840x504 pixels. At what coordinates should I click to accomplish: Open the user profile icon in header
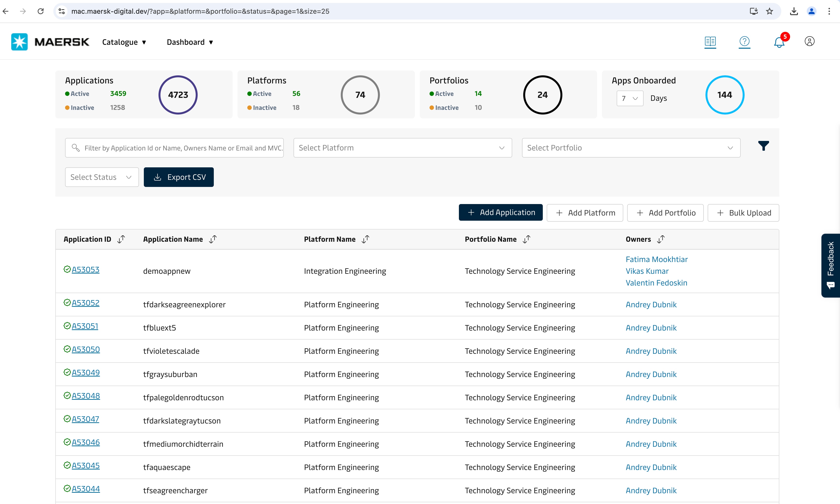click(809, 41)
